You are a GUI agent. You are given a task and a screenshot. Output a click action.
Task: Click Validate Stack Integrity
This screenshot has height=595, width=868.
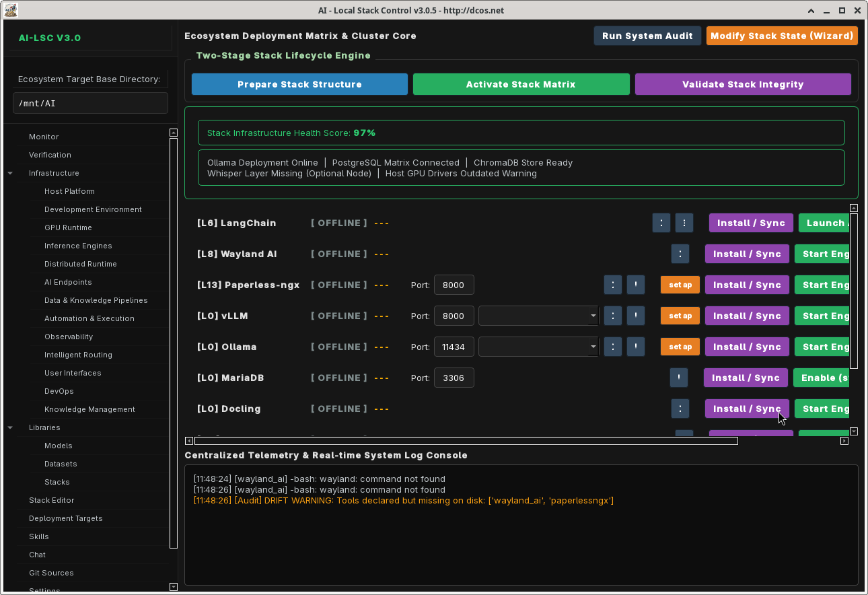(743, 84)
